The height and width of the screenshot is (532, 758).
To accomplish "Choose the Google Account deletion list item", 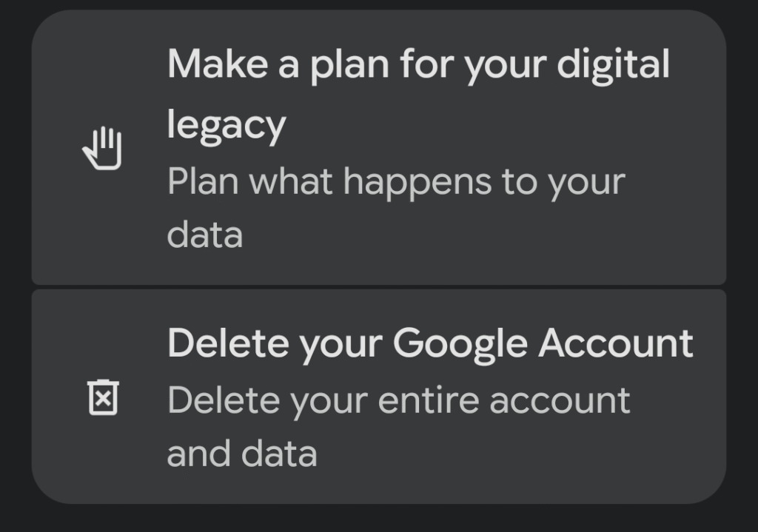I will (x=378, y=397).
